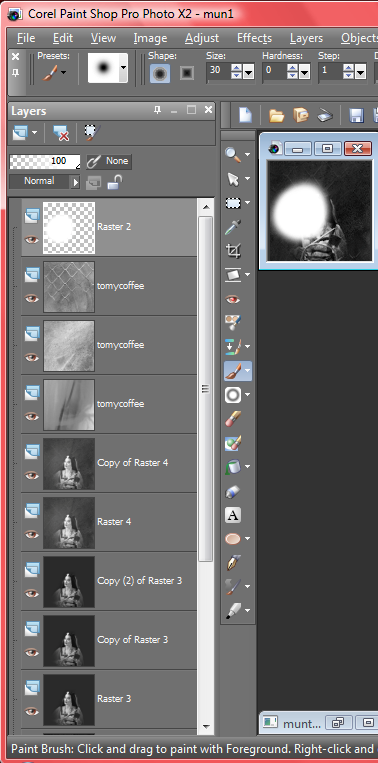Screen dimensions: 378x763
Task: Toggle visibility of Raster 4 layer
Action: [32, 534]
